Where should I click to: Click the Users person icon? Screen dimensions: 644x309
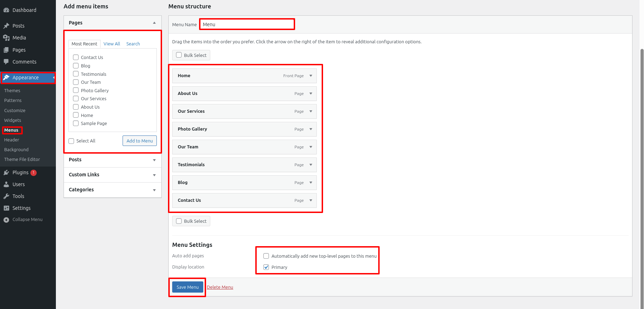click(x=6, y=184)
